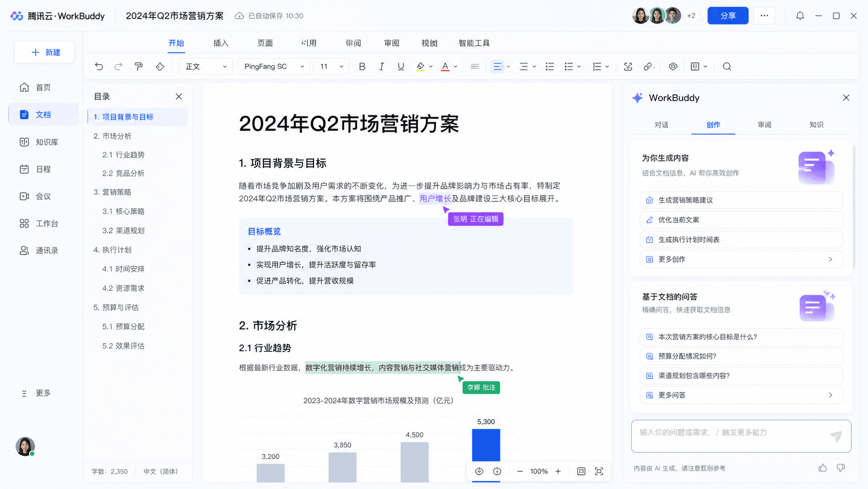Image resolution: width=868 pixels, height=489 pixels.
Task: Apply the yellow highlight color
Action: (421, 67)
